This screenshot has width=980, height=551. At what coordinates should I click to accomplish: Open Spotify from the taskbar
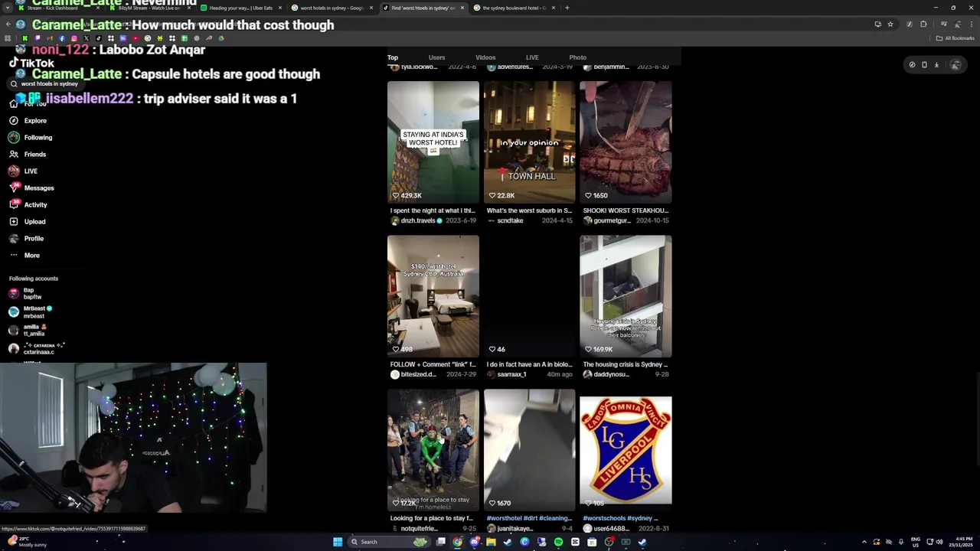(x=558, y=542)
